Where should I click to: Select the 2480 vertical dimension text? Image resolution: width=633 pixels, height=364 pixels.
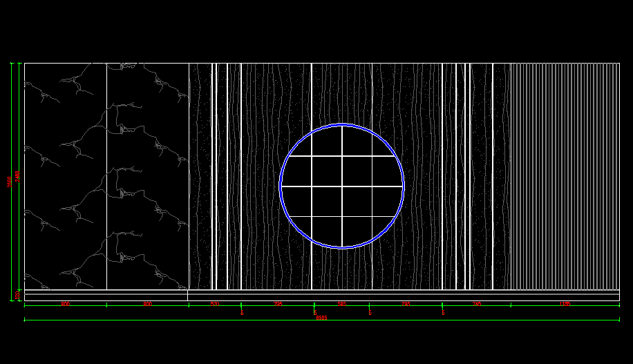point(17,176)
